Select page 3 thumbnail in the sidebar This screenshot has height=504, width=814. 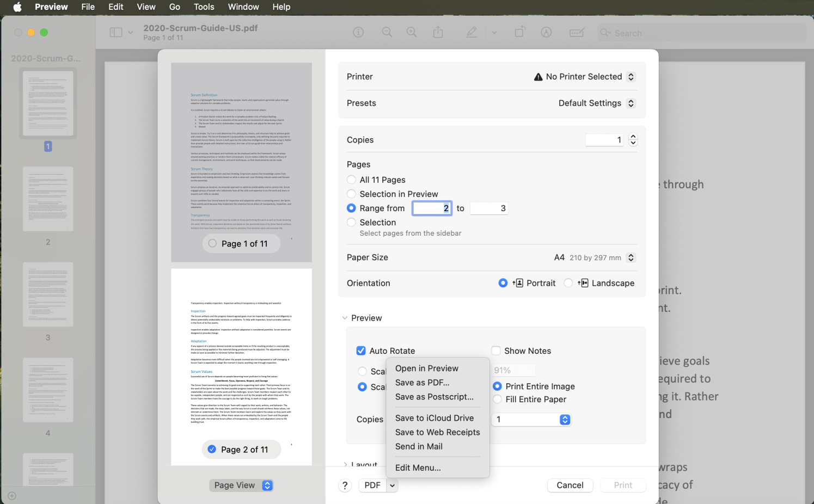tap(47, 294)
